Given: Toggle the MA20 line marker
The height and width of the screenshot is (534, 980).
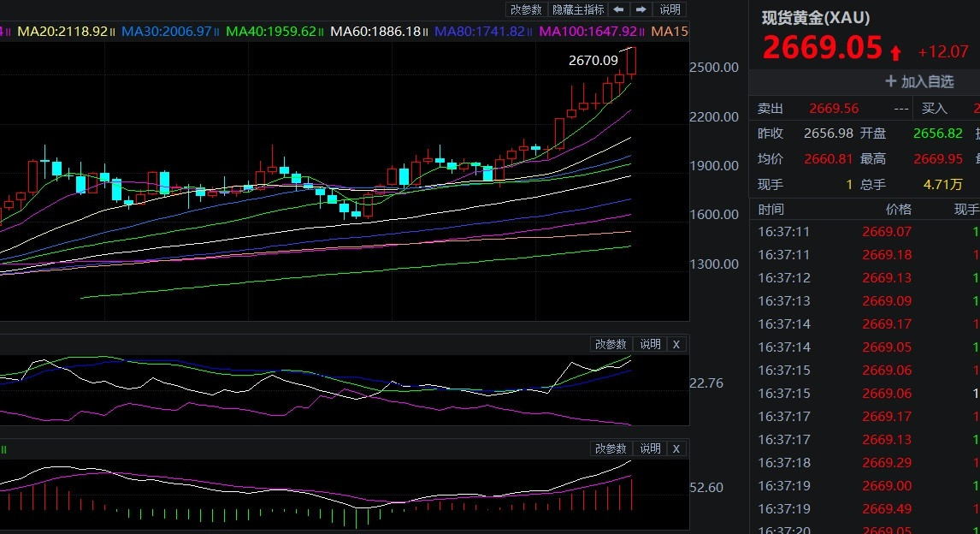Looking at the screenshot, I should click(114, 32).
